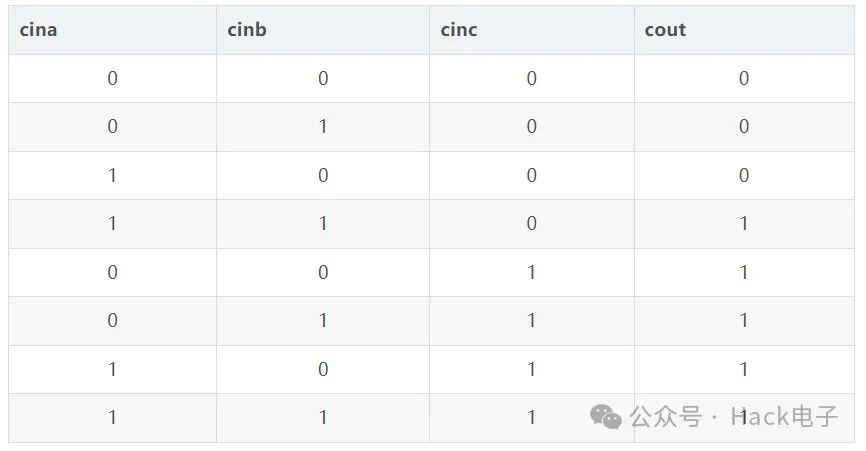The width and height of the screenshot is (866, 451).
Task: Select the cina value 1 in third row
Action: pyautogui.click(x=112, y=175)
